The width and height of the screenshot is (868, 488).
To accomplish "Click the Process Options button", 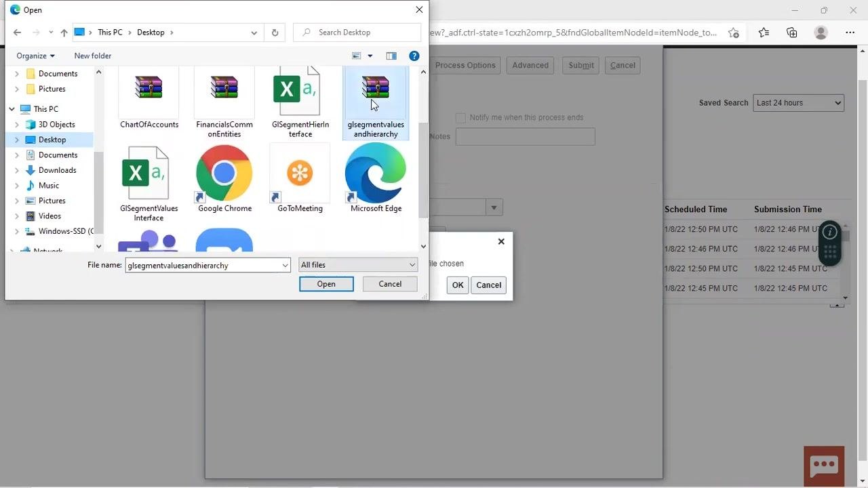I will click(x=465, y=66).
